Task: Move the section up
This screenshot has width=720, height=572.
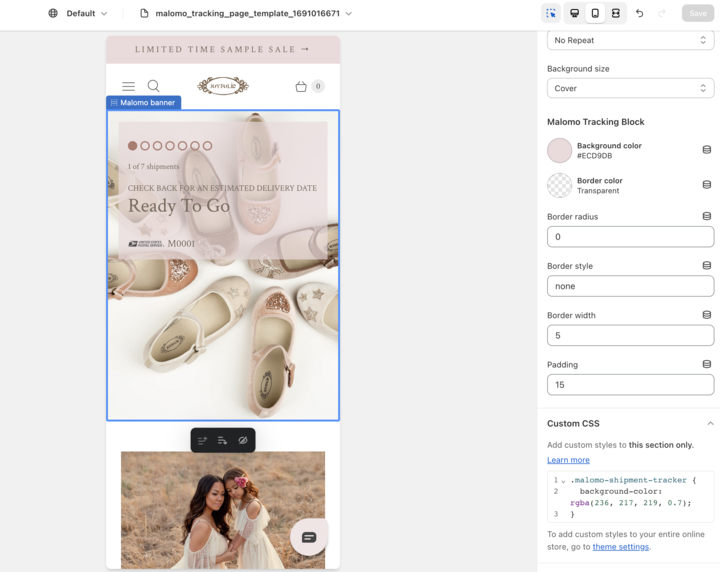Action: (x=202, y=441)
